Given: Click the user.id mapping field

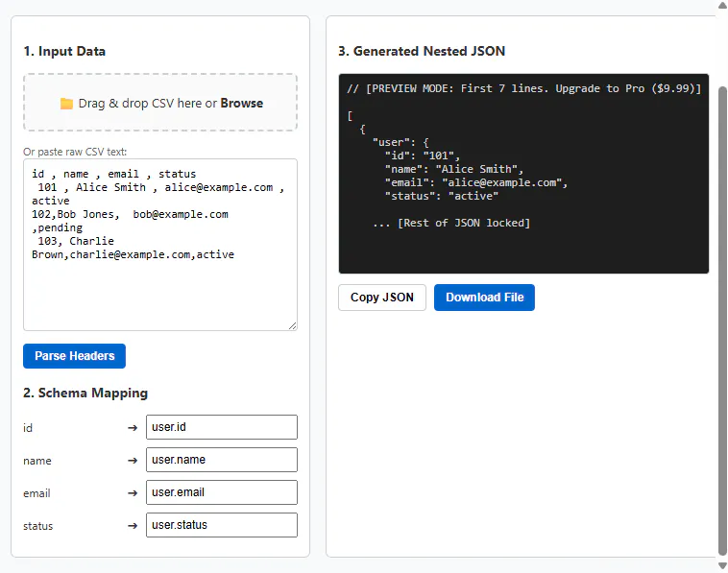Looking at the screenshot, I should pyautogui.click(x=222, y=427).
